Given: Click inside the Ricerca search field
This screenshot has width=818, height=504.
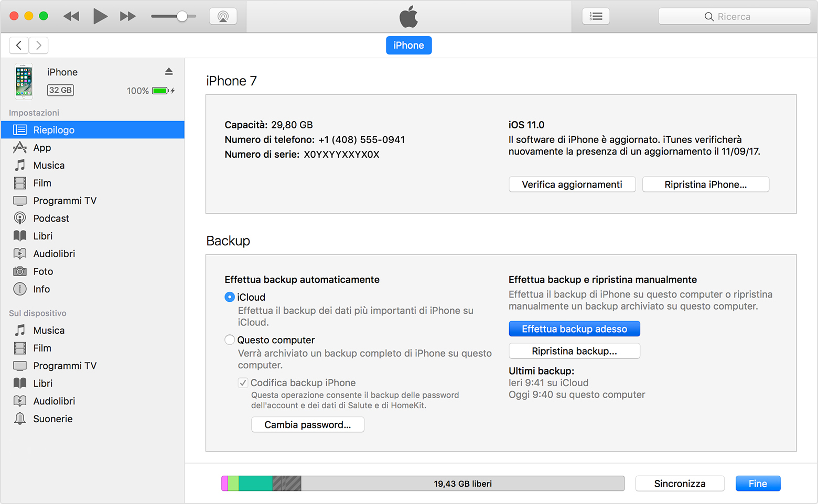Looking at the screenshot, I should (x=734, y=16).
